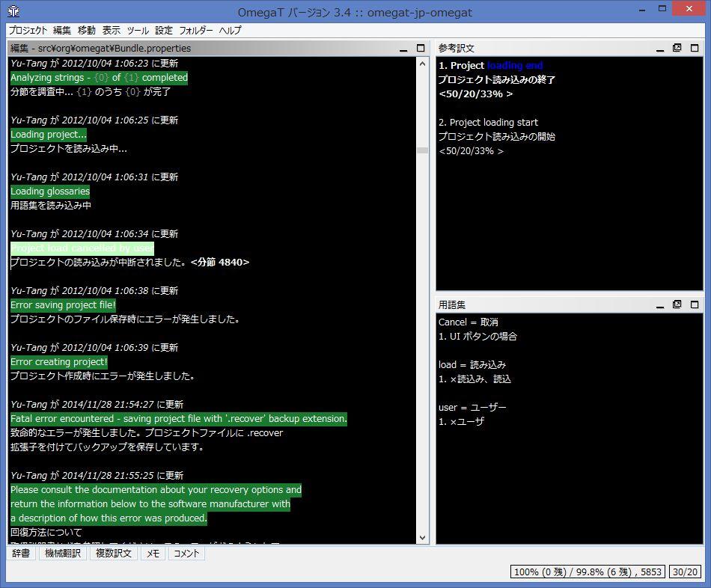
Task: Minimize the 参考訳文 fuzzy matches pane
Action: point(660,48)
